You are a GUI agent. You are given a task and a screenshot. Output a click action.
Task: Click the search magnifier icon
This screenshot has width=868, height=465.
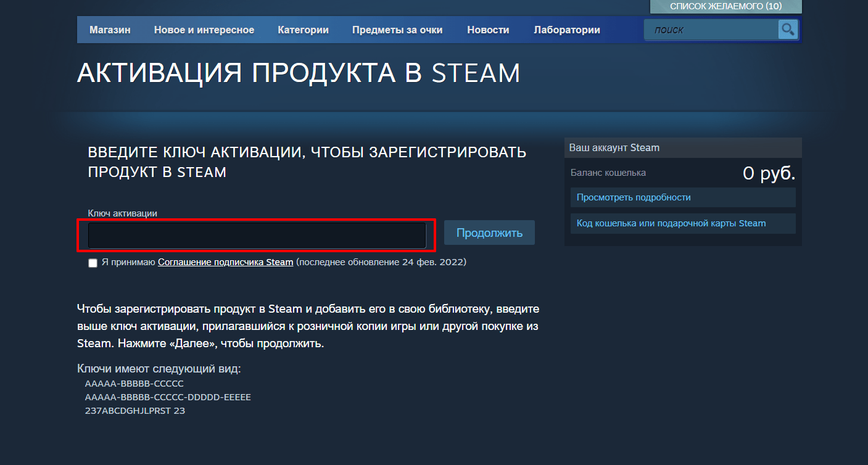click(x=788, y=29)
